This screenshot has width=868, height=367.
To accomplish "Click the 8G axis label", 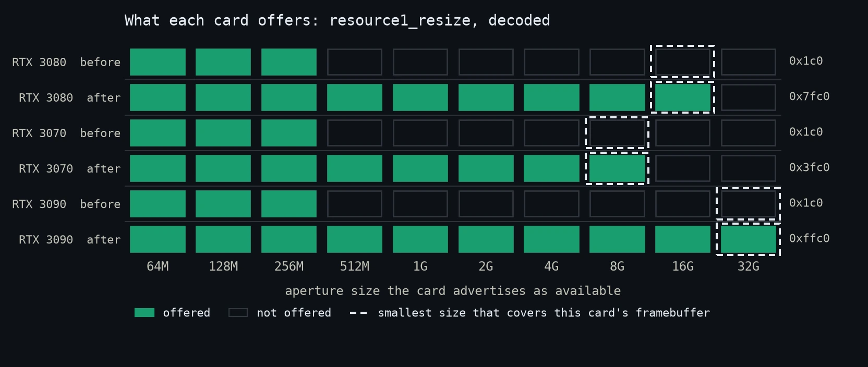I will pyautogui.click(x=617, y=266).
